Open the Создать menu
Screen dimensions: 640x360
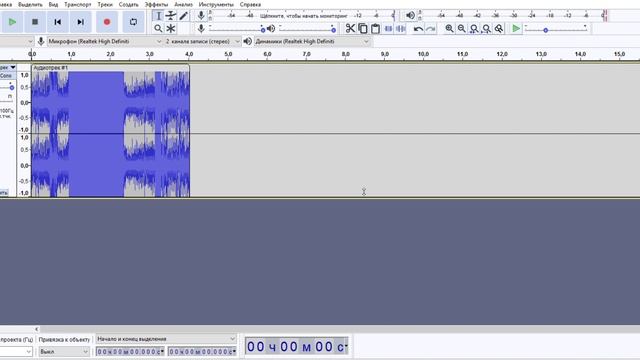click(x=129, y=4)
